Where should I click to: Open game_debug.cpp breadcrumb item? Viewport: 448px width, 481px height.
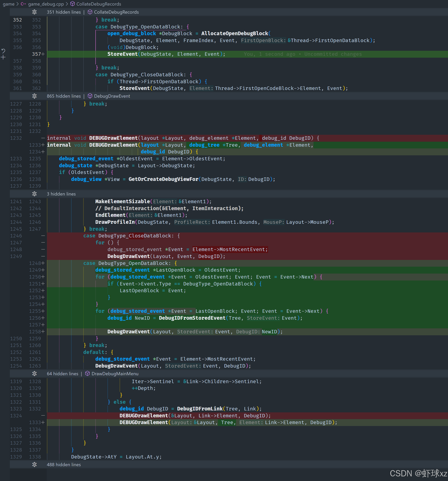click(x=46, y=4)
